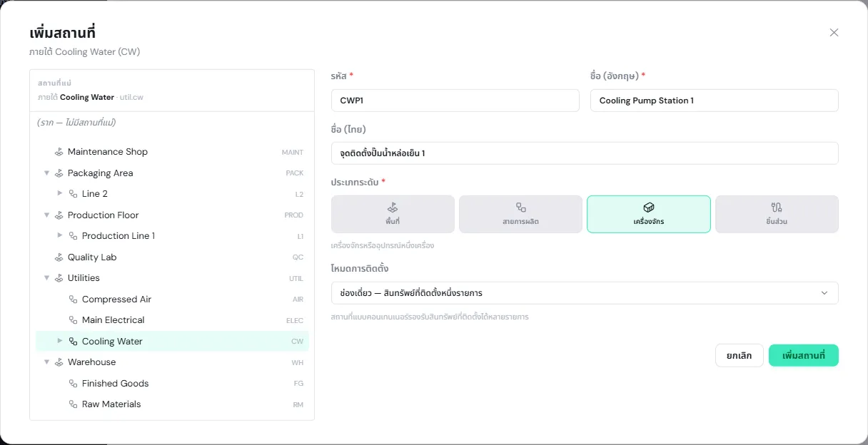Viewport: 868px width, 445px height.
Task: Open the โหมดการติดตั้ง dropdown
Action: pyautogui.click(x=585, y=293)
